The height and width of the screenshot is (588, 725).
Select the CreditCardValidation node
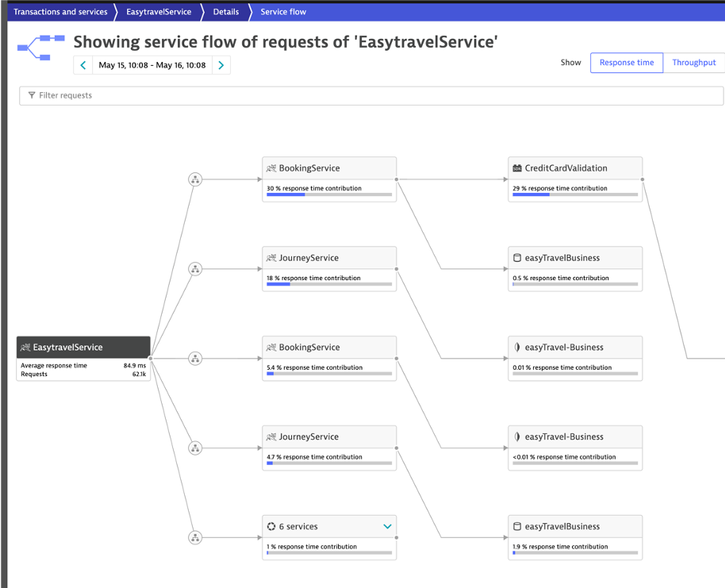click(x=575, y=179)
